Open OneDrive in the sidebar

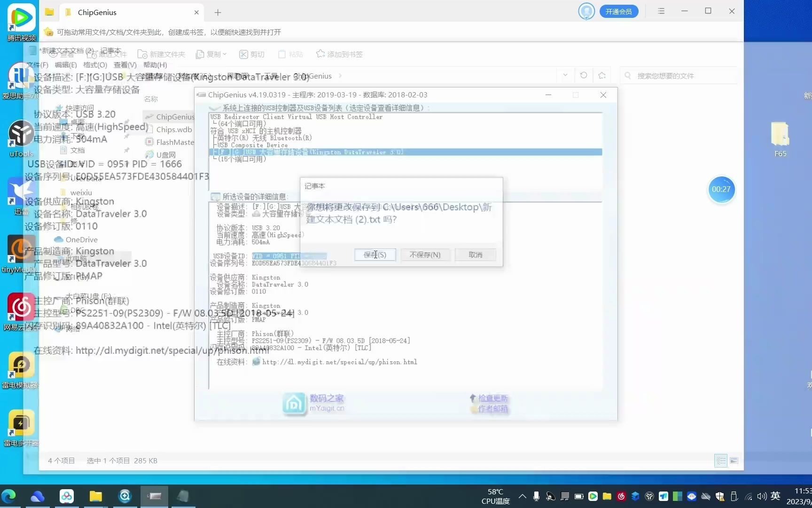(x=76, y=239)
